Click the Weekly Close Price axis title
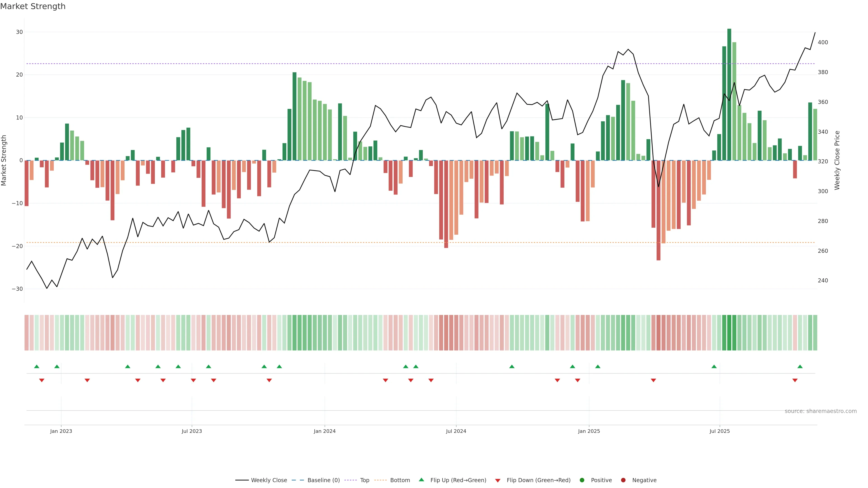Image resolution: width=868 pixels, height=488 pixels. coord(837,160)
